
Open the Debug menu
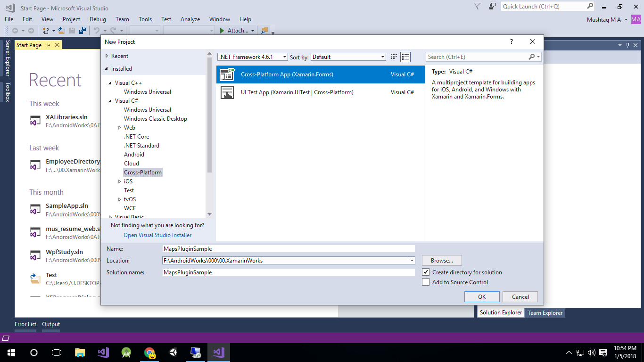97,19
